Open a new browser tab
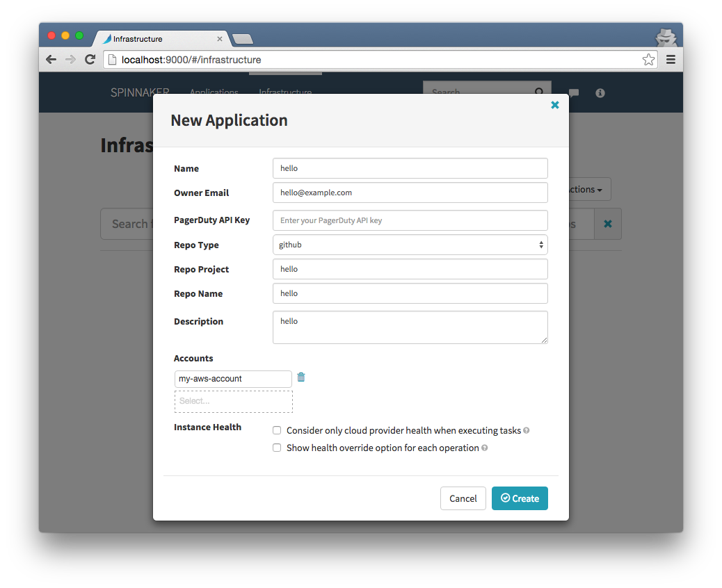722x588 pixels. click(243, 39)
